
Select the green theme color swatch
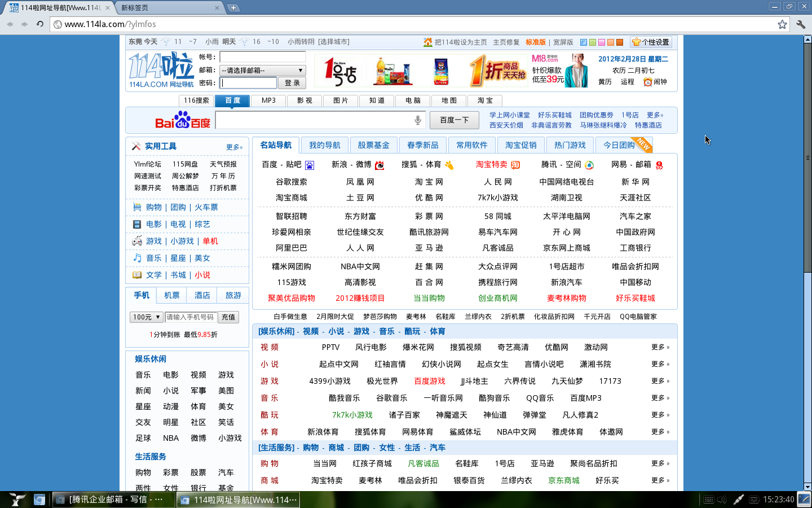point(593,42)
